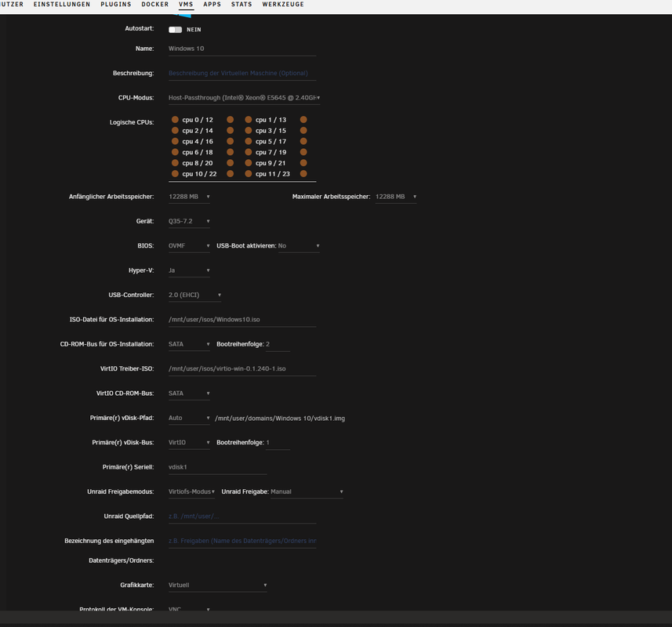Screen dimensions: 672x627
Task: Open the EINSTELLUNGEN menu
Action: [x=62, y=4]
